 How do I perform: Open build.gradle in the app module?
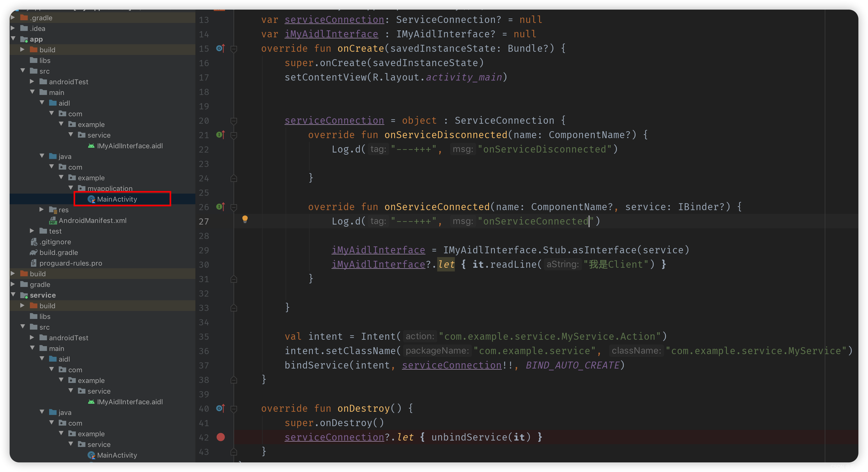pos(59,253)
